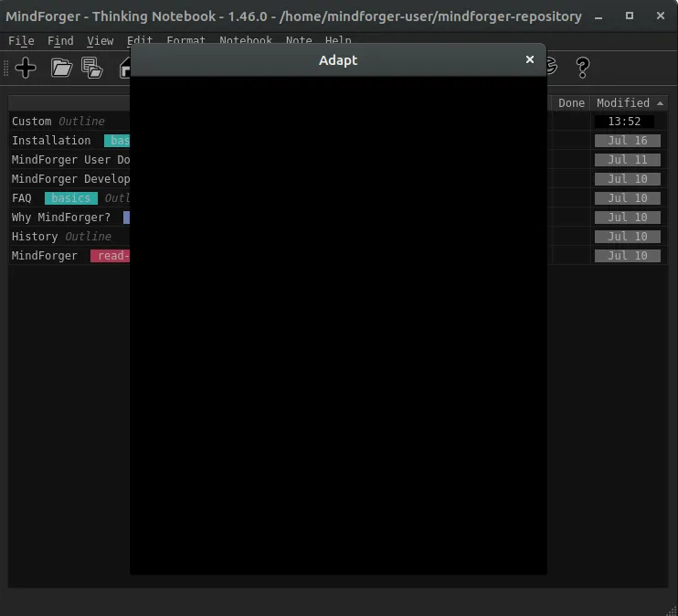The height and width of the screenshot is (616, 678).
Task: Click the Done column header
Action: click(571, 103)
